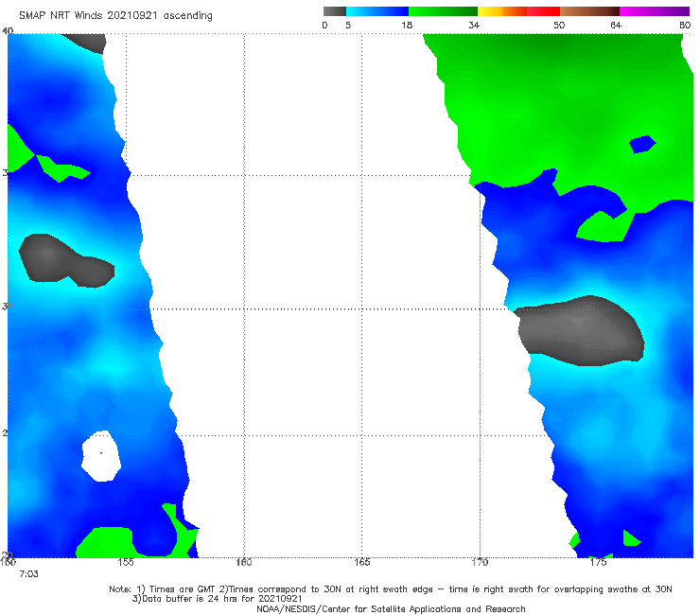Click the '34' color scale label
The image size is (700, 615).
[x=474, y=25]
